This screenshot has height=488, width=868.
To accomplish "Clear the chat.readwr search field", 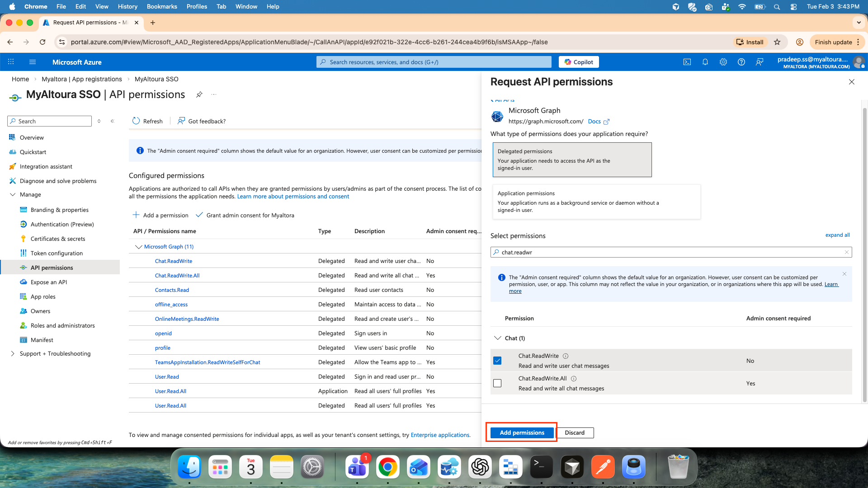I will point(847,252).
